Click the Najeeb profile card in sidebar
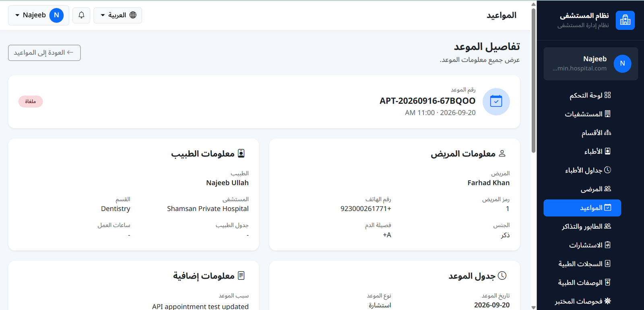The height and width of the screenshot is (310, 644). (x=590, y=64)
